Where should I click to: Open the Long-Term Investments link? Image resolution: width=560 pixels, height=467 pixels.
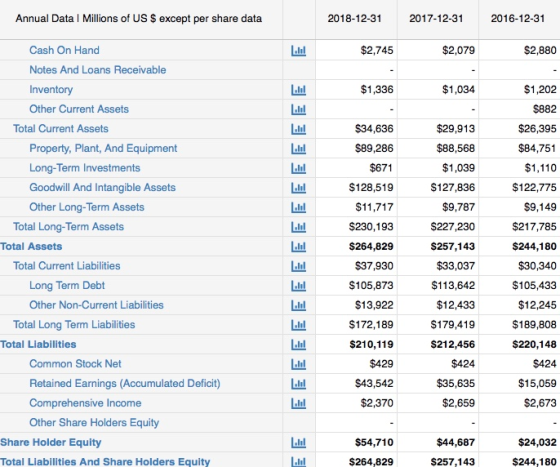point(85,168)
